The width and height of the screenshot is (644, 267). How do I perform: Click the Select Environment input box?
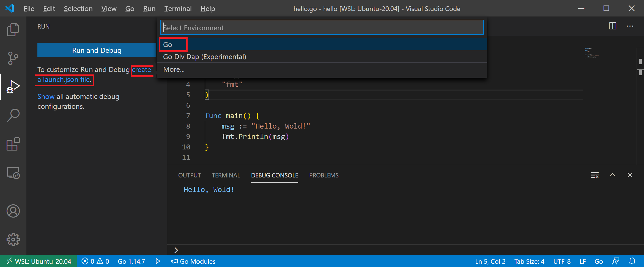pos(322,27)
